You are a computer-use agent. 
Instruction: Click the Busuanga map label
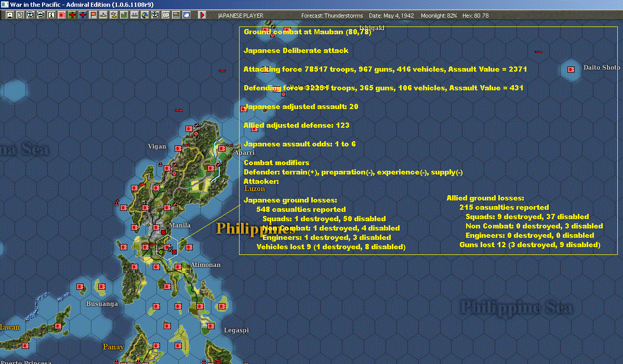[102, 304]
